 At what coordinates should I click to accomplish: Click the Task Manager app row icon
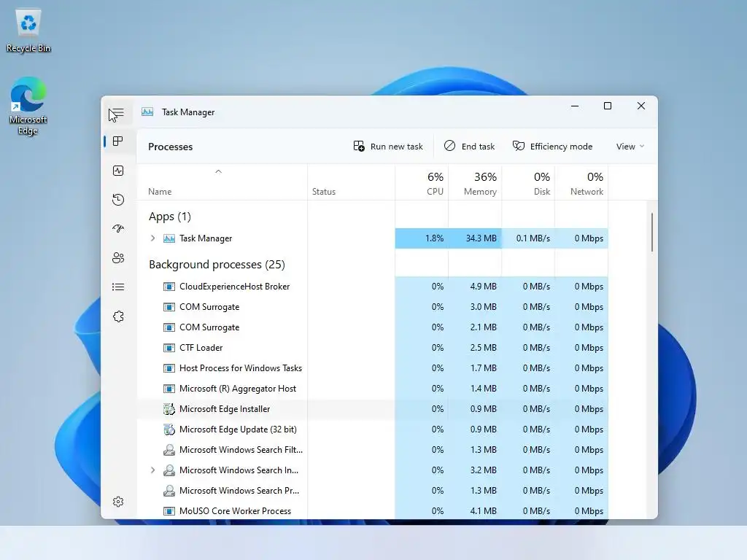169,238
